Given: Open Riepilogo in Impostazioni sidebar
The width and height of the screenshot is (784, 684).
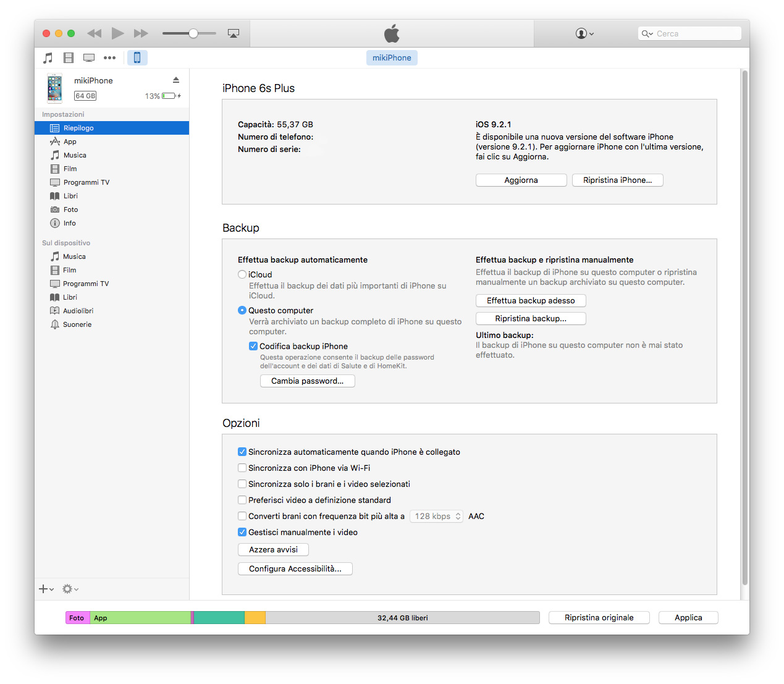Looking at the screenshot, I should click(x=112, y=128).
